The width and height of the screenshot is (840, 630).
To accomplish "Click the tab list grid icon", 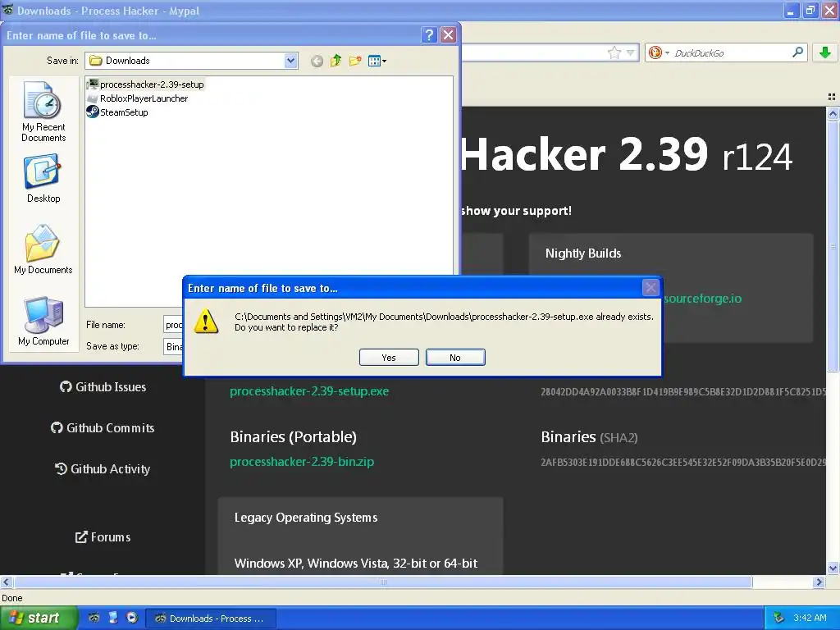I will pos(832,97).
